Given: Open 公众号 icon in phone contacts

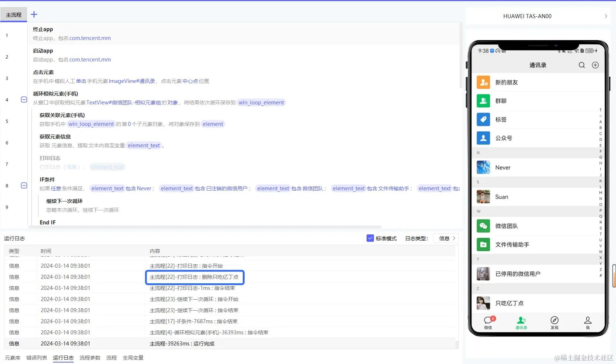Looking at the screenshot, I should (x=483, y=138).
